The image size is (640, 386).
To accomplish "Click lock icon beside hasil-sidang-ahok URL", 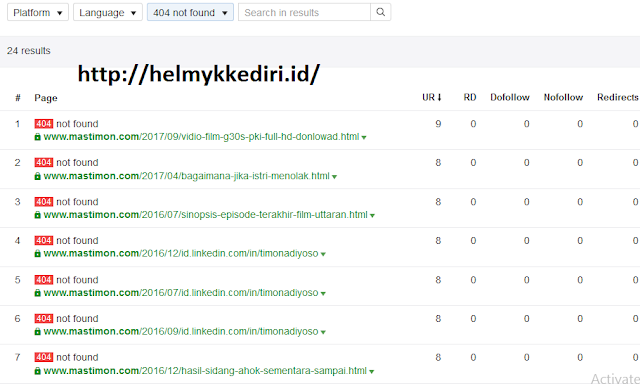I will coord(38,371).
